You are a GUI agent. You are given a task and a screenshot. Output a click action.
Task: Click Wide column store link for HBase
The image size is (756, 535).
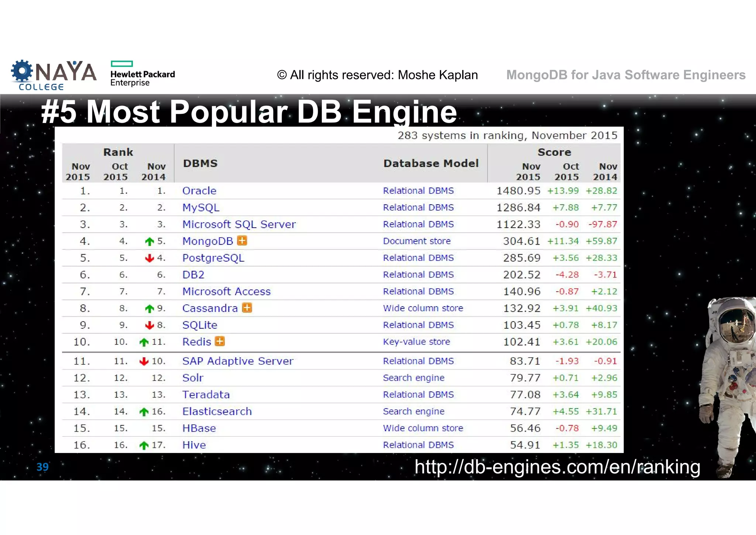(x=423, y=428)
